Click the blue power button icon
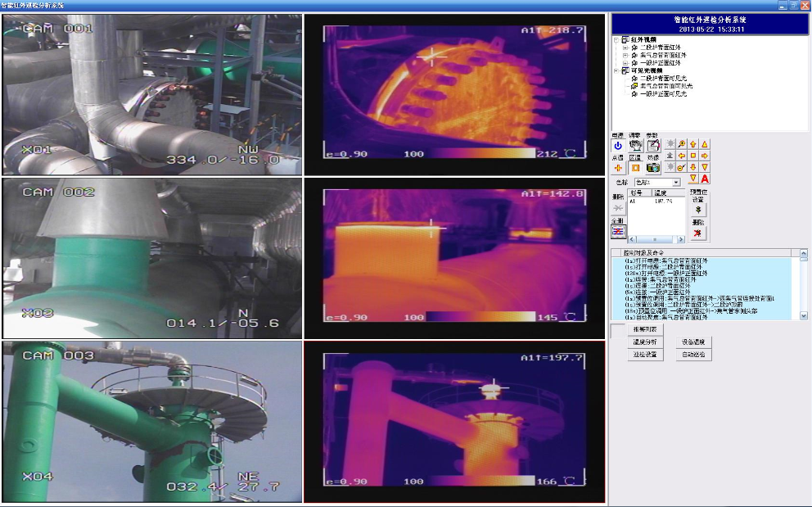Image resolution: width=812 pixels, height=507 pixels. [618, 146]
